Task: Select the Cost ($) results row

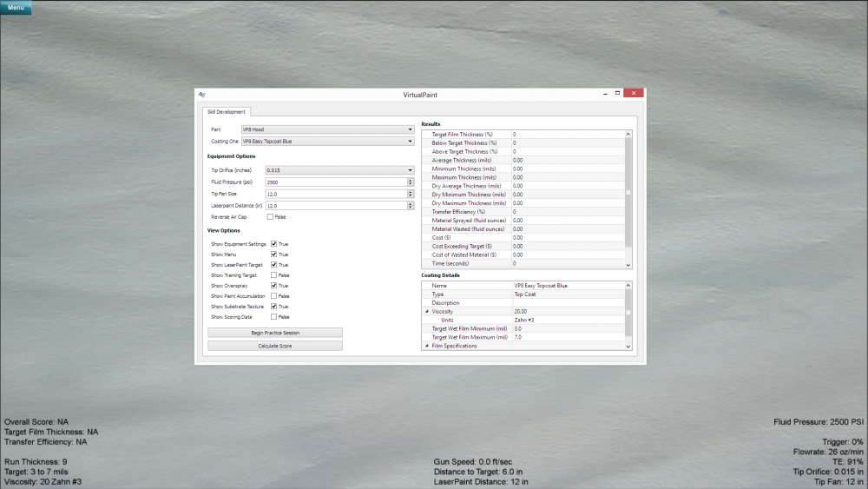Action: point(523,238)
